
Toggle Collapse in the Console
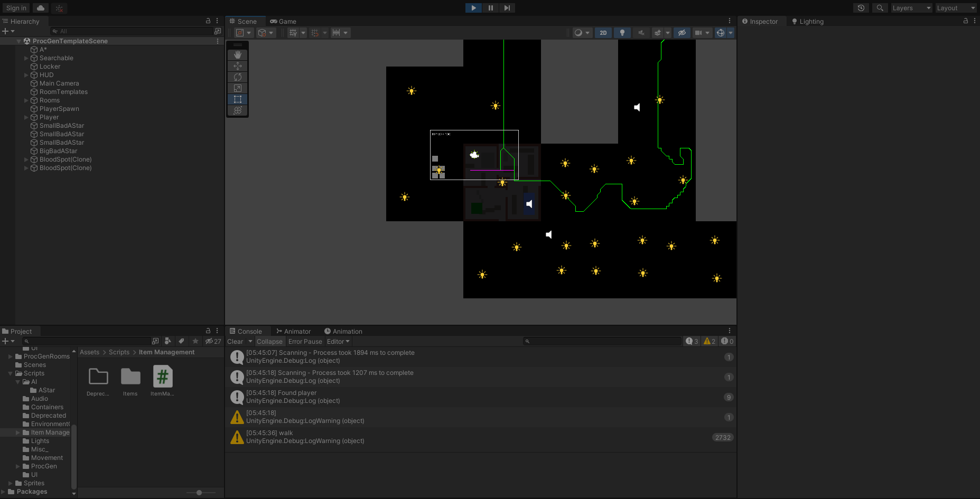coord(269,342)
